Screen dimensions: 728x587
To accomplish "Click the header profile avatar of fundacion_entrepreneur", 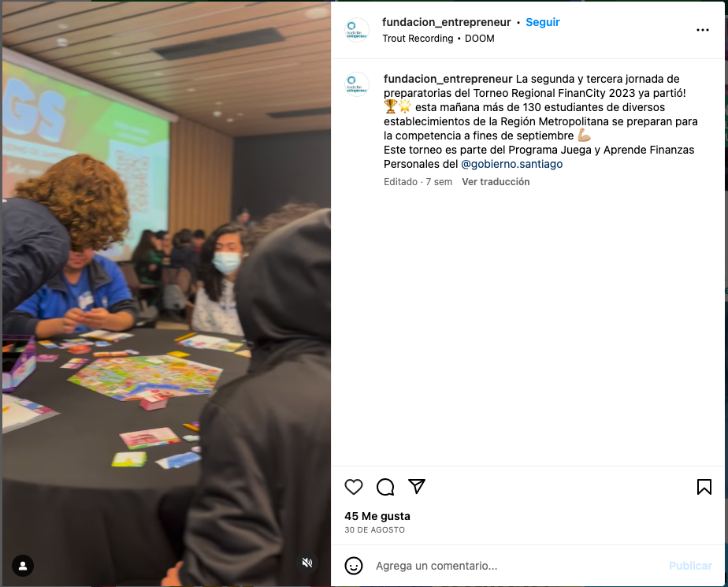I will (x=357, y=30).
